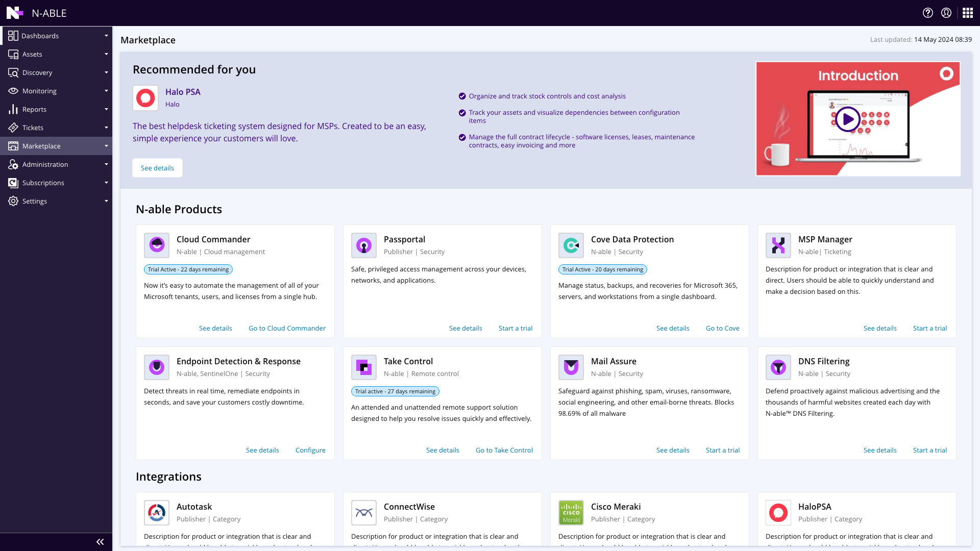
Task: Click the Administration sidebar icon
Action: [x=13, y=164]
